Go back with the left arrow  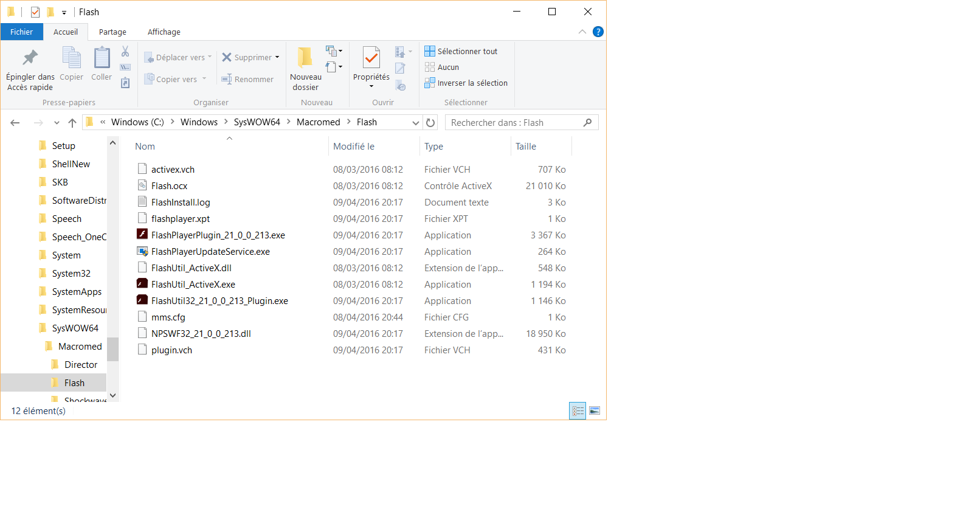15,123
